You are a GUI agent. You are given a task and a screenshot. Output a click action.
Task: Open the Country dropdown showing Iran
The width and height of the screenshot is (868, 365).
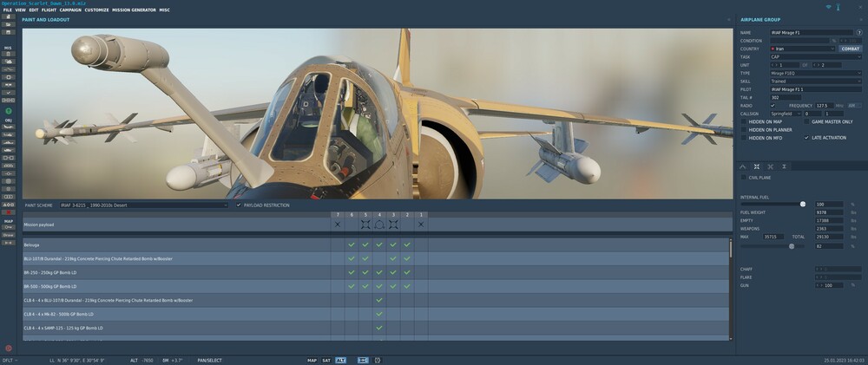pos(802,49)
